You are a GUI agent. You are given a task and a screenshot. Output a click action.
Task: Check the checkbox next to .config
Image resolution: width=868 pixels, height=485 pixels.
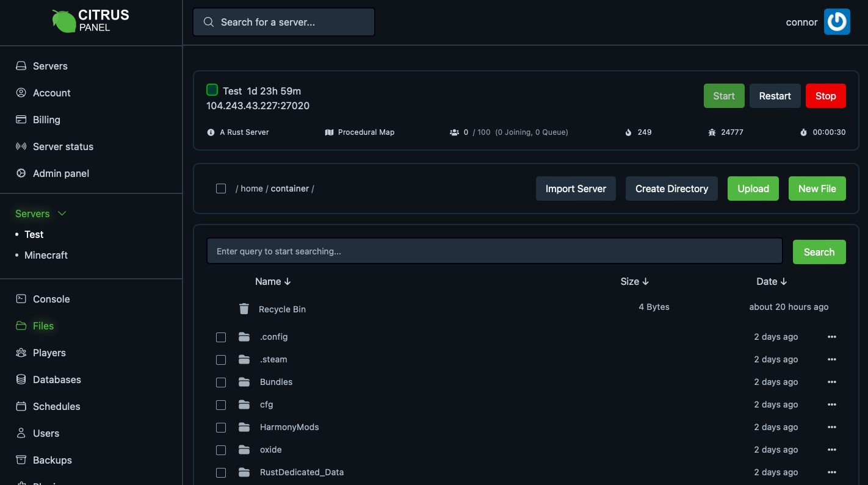pyautogui.click(x=221, y=337)
